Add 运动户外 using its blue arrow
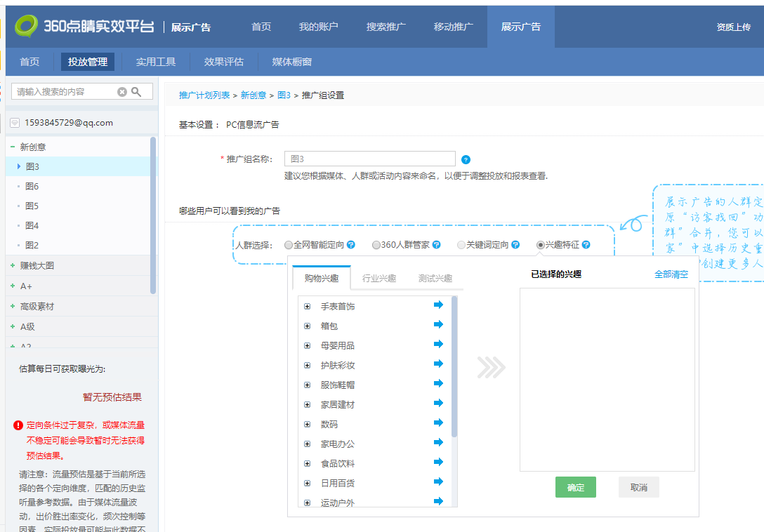Screen dimensions: 764x532 [x=438, y=501]
